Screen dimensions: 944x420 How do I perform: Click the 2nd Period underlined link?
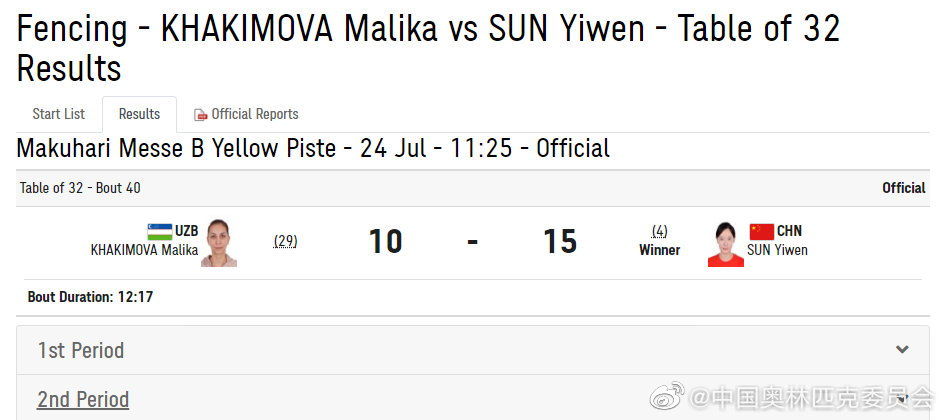point(83,399)
